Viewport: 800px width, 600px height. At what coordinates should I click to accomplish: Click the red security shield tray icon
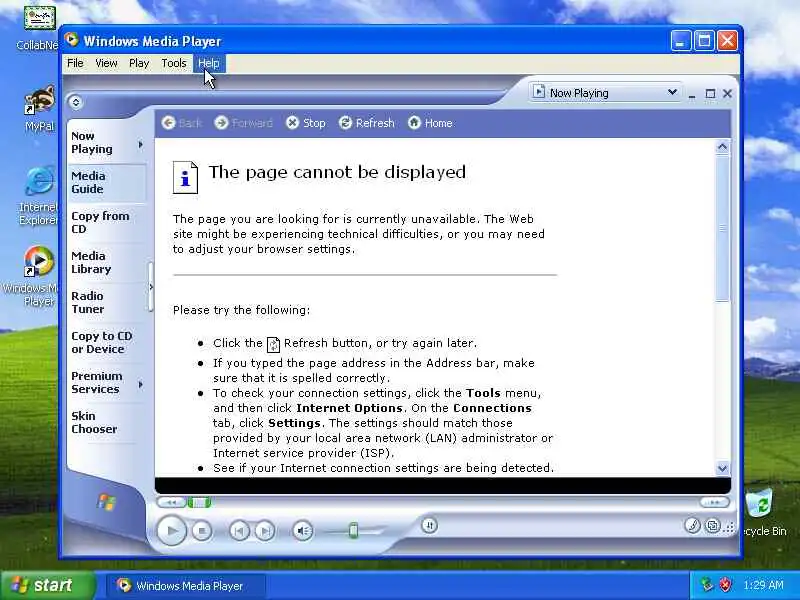tap(726, 585)
